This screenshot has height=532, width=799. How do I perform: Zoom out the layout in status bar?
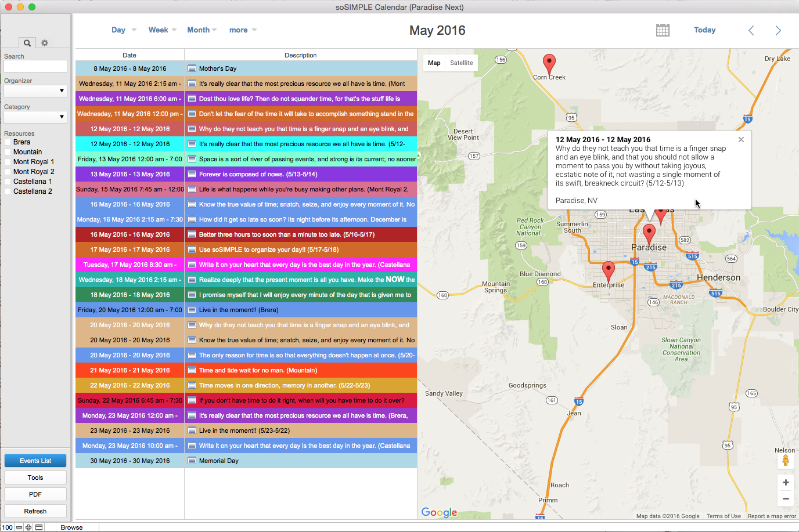click(x=19, y=527)
